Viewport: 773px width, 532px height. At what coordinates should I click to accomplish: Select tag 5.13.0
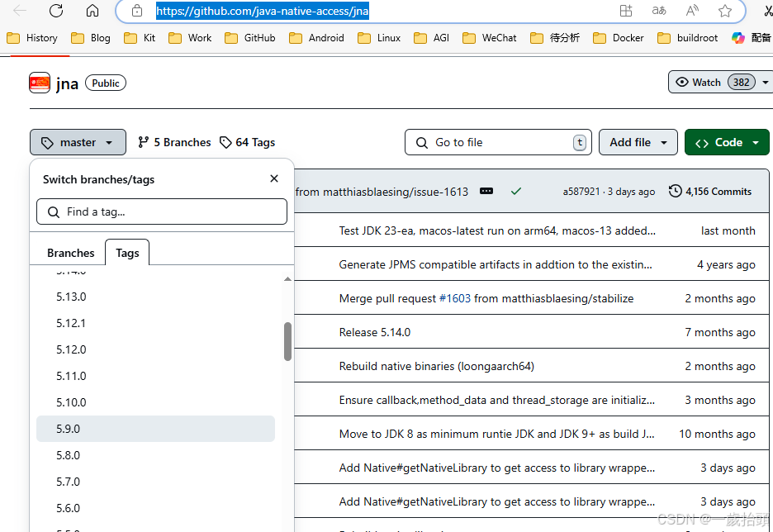155,297
